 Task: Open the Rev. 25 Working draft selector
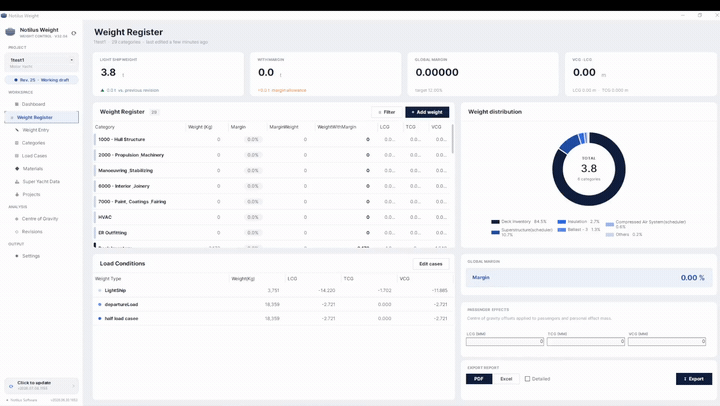[x=41, y=80]
